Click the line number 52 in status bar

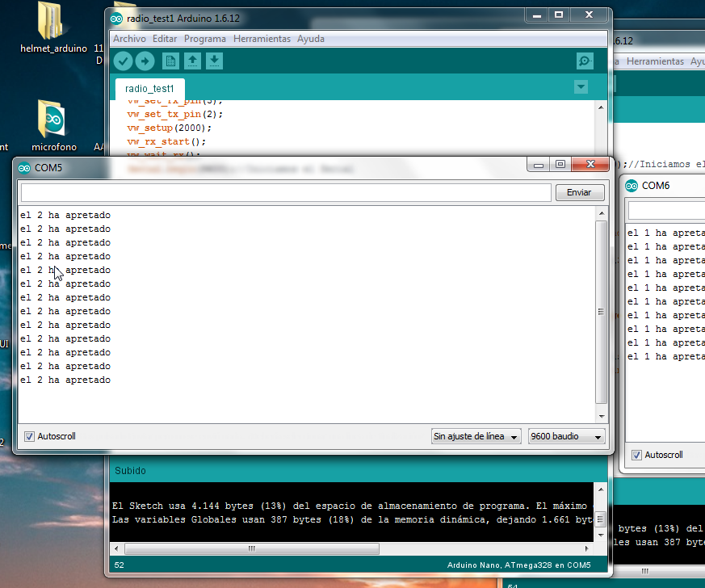click(120, 565)
